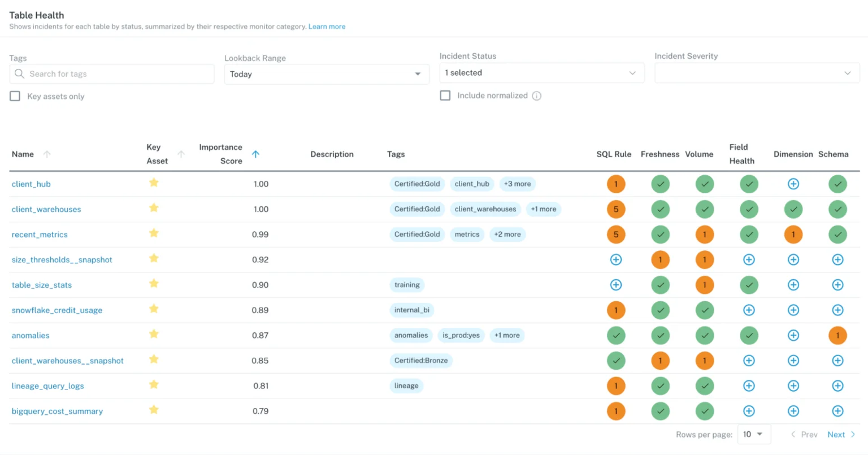Open lineage_query_logs table link
Image resolution: width=868 pixels, height=455 pixels.
[x=48, y=386]
